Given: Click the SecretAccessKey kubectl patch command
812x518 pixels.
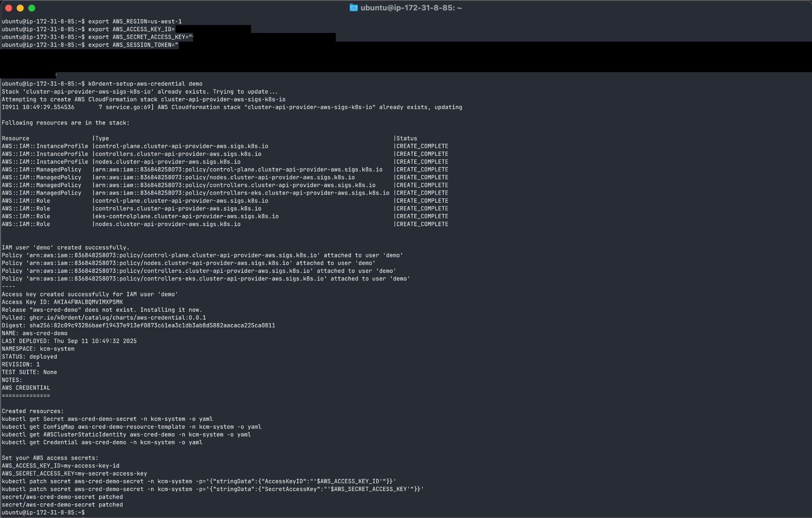Looking at the screenshot, I should (x=213, y=489).
